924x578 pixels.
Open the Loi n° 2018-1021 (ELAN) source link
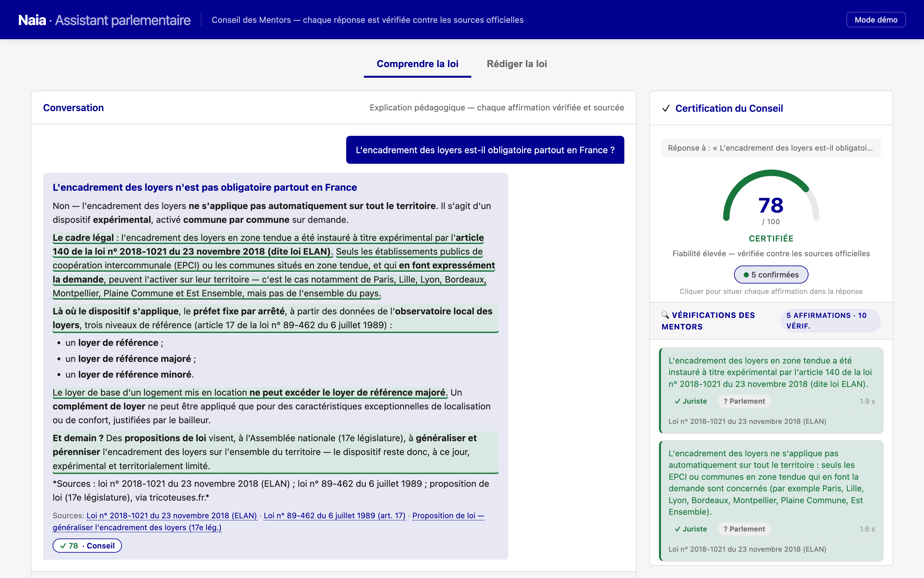click(x=172, y=515)
